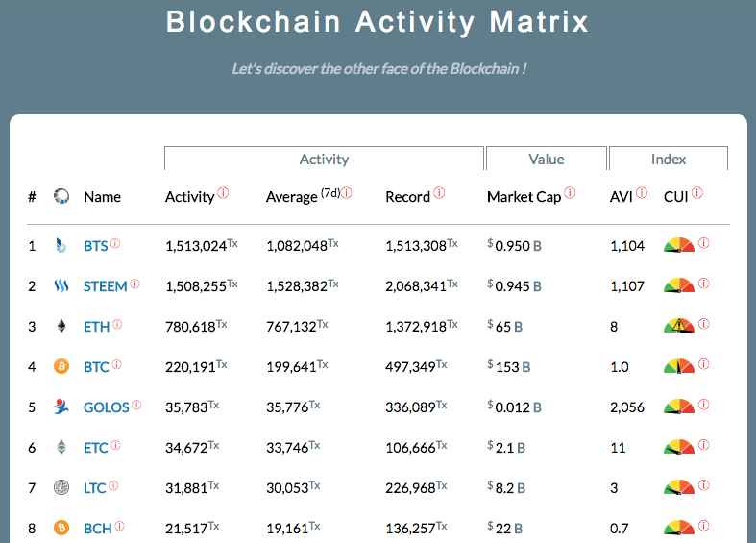
Task: Sort by the Name column header
Action: pyautogui.click(x=102, y=197)
